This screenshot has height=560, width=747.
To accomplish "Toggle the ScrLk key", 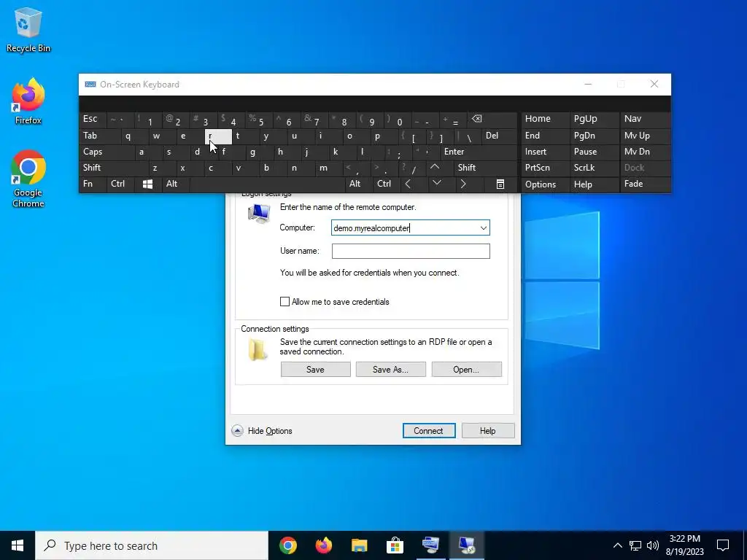I will click(x=594, y=168).
